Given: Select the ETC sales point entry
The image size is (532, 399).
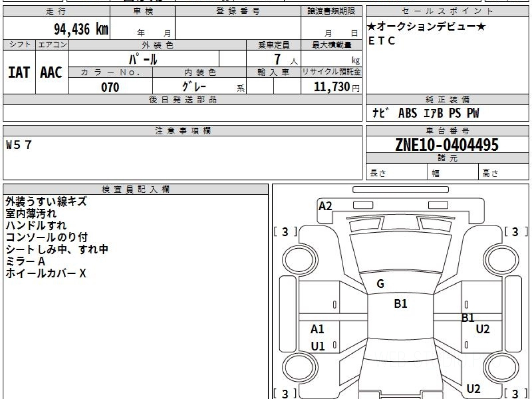Looking at the screenshot, I should 382,41.
